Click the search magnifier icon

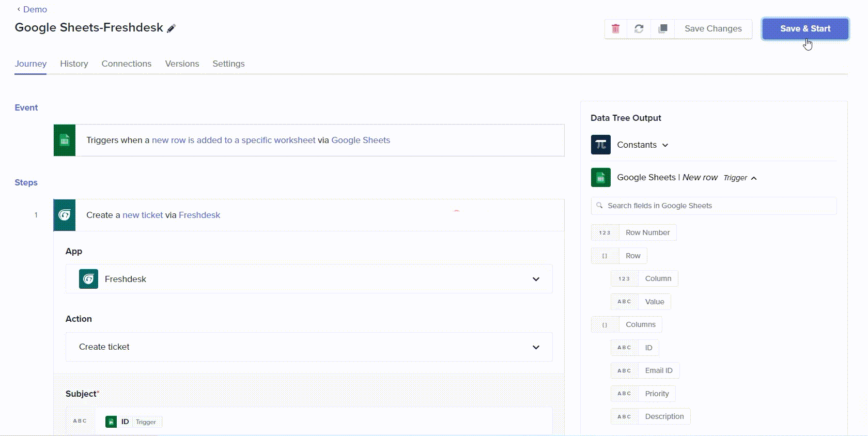(599, 206)
